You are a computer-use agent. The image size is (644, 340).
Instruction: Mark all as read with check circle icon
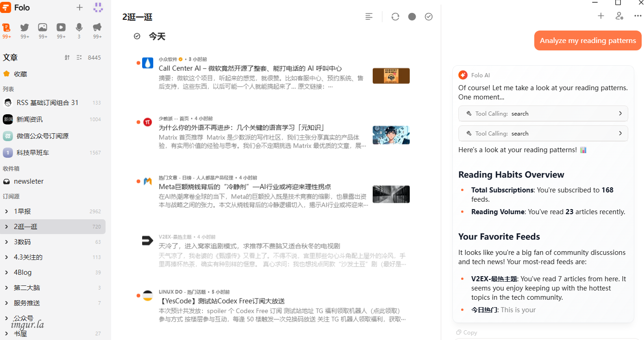tap(429, 17)
